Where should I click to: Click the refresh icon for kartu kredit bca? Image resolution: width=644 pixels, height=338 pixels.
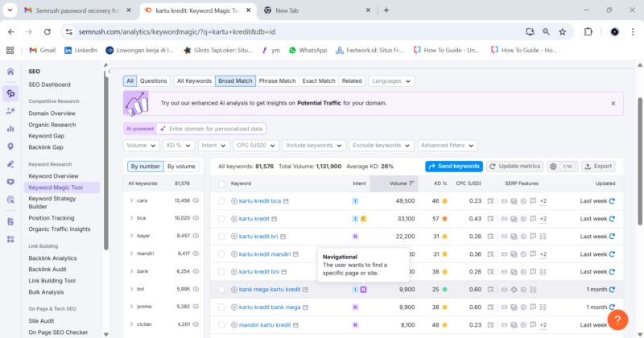click(x=613, y=201)
